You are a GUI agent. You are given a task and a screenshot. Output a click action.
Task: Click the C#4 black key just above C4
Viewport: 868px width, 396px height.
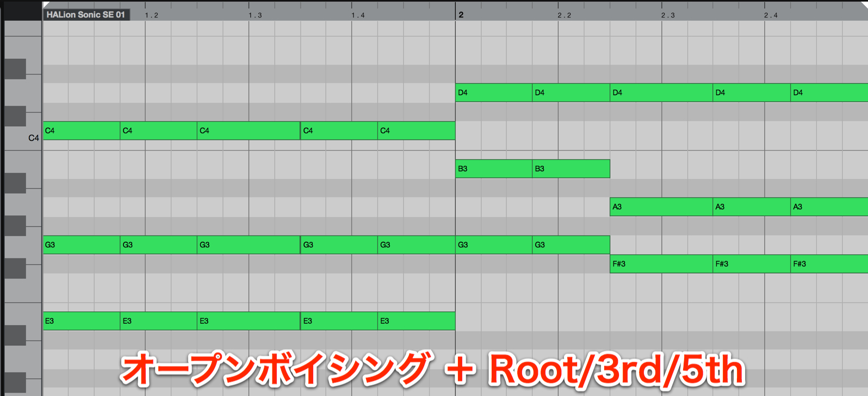[15, 116]
